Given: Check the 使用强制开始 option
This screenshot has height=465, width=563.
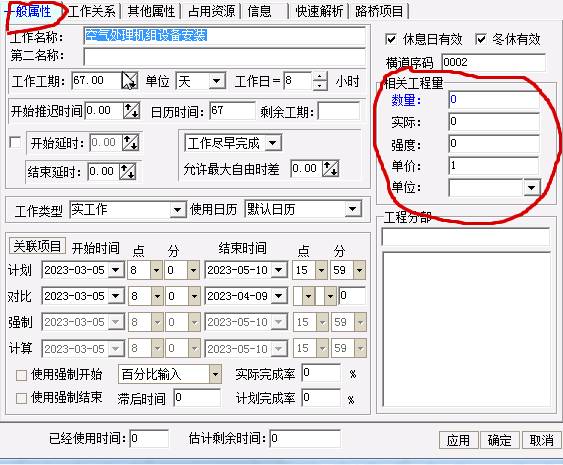Looking at the screenshot, I should coord(21,375).
